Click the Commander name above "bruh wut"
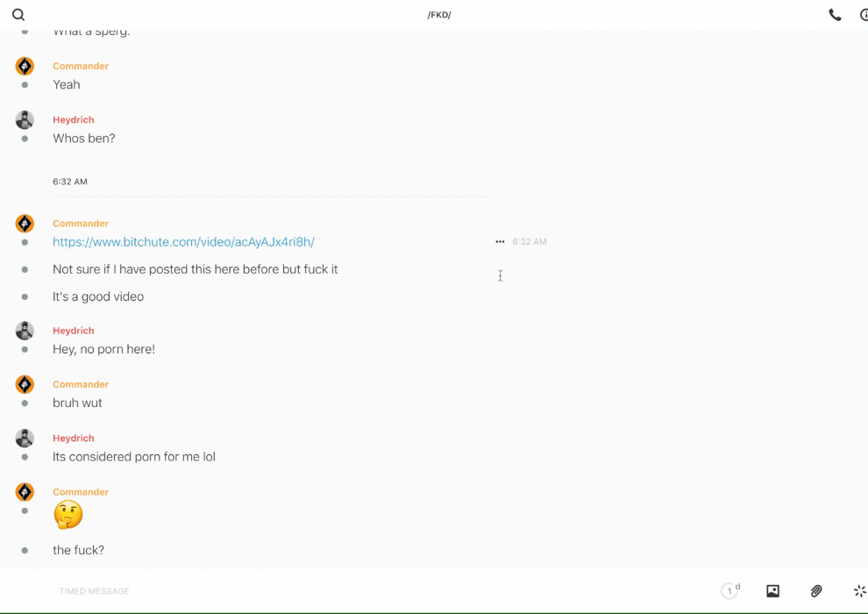This screenshot has height=614, width=868. (x=81, y=384)
